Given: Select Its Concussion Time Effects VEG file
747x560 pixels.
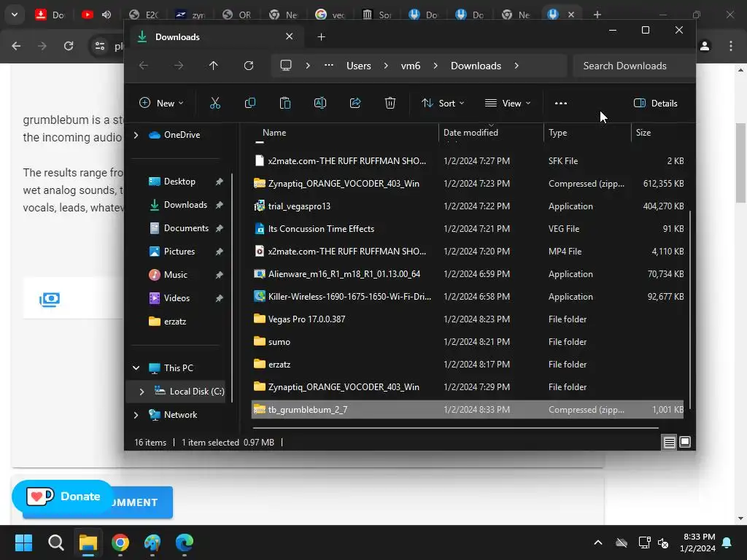Looking at the screenshot, I should click(468, 228).
